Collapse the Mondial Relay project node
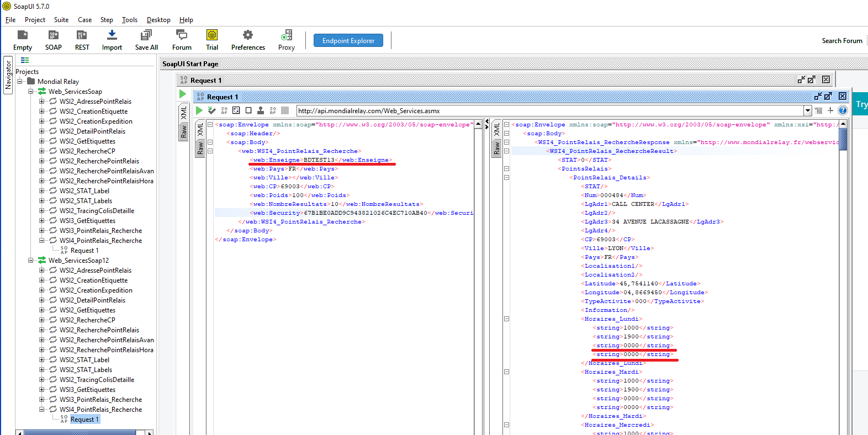This screenshot has width=868, height=435. click(x=19, y=81)
